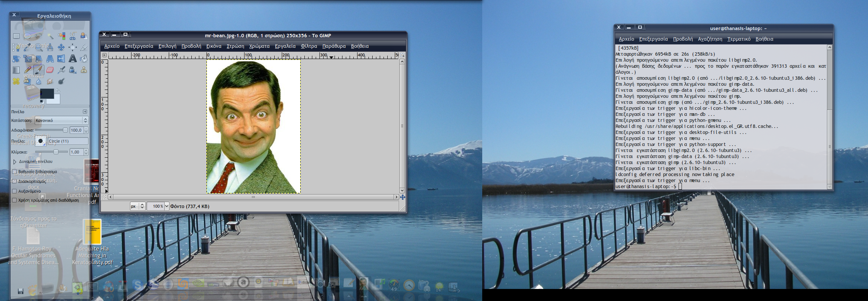Choose the Alignment tool
The width and height of the screenshot is (868, 301).
point(73,47)
